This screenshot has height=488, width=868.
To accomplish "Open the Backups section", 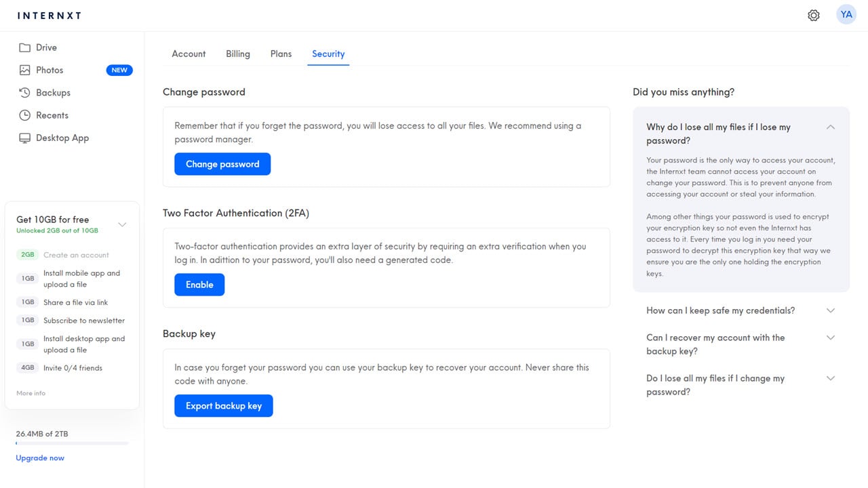I will coord(53,92).
